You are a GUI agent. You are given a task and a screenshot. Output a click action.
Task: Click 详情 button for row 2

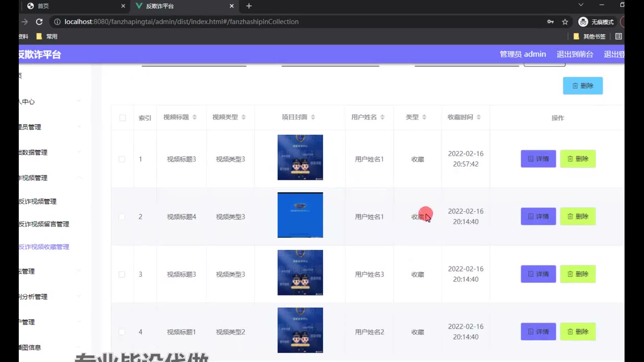[538, 217]
